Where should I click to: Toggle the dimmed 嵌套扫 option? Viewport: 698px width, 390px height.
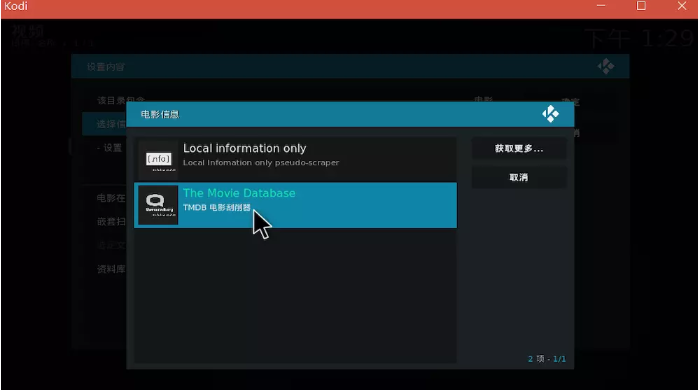(111, 221)
